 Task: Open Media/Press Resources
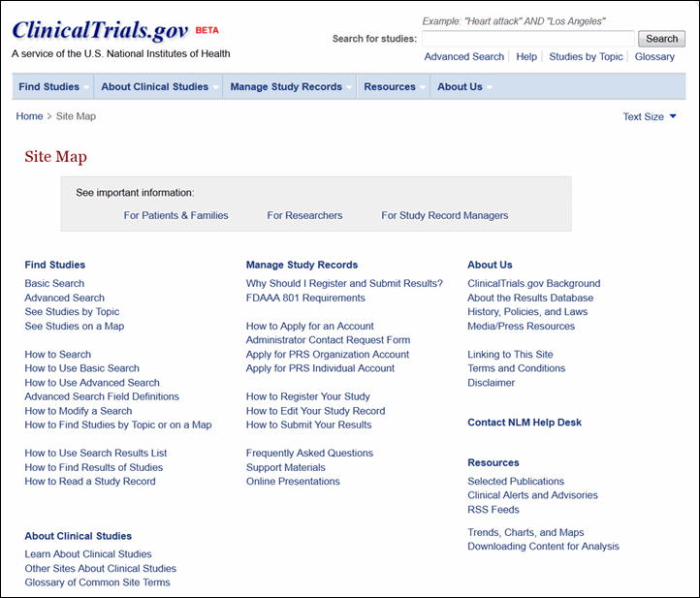pos(521,326)
